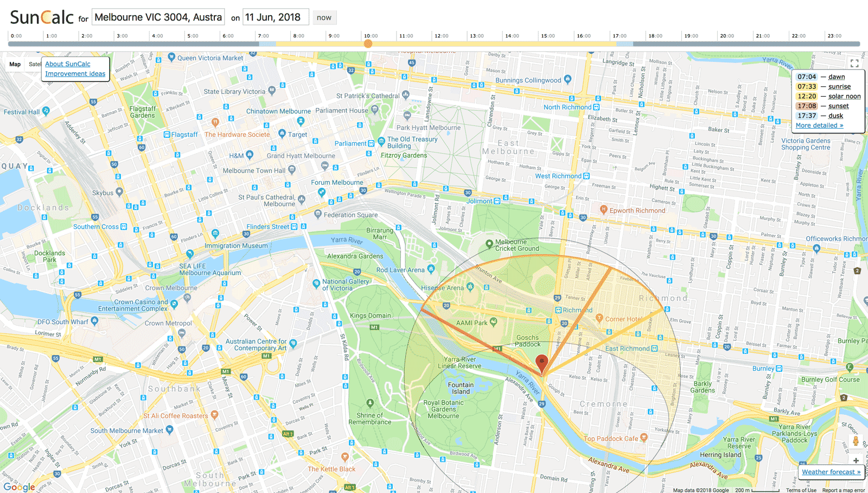Select the Epworth Richmond hospital icon
Image resolution: width=868 pixels, height=493 pixels.
(603, 210)
